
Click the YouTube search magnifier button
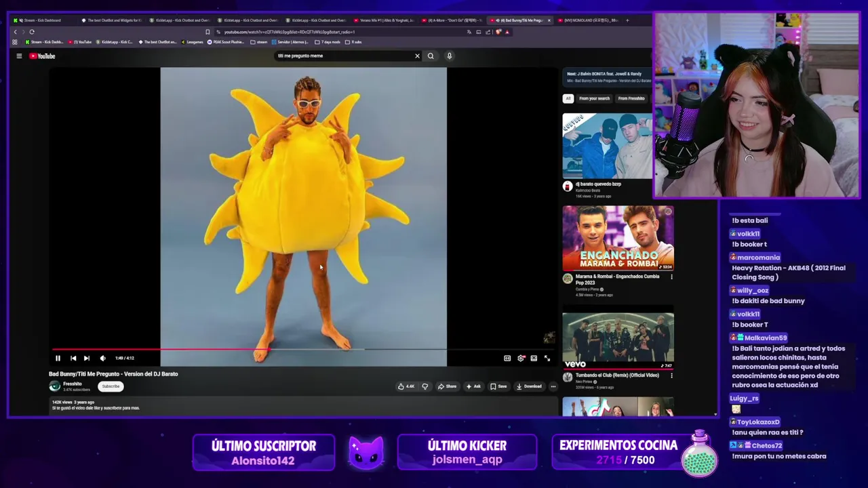pyautogui.click(x=431, y=56)
